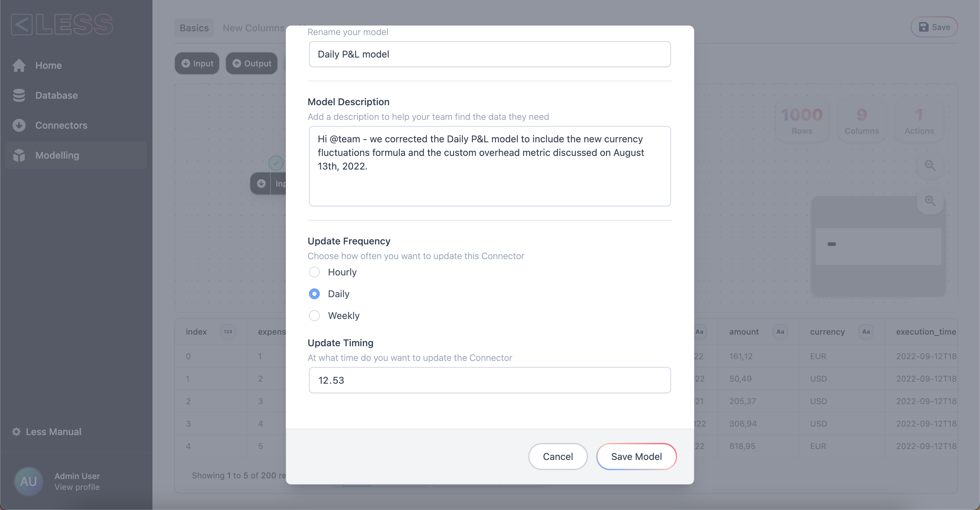Click the model name input field
Viewport: 980px width, 510px height.
(490, 54)
